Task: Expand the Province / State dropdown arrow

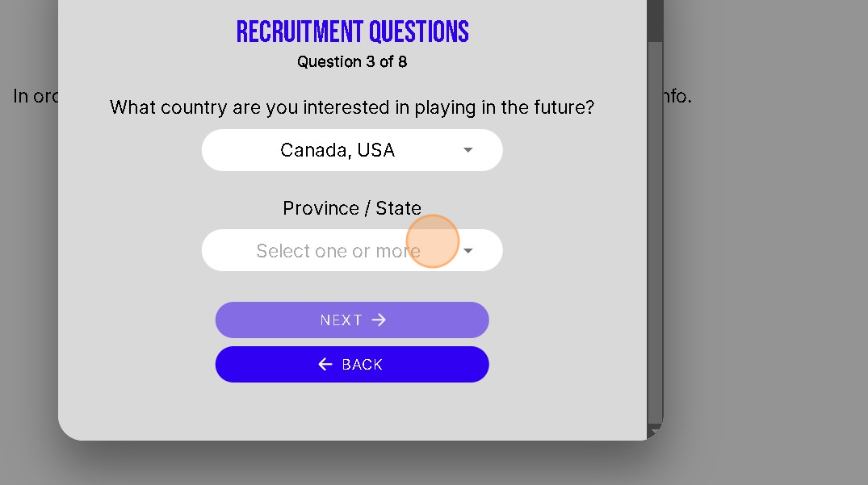Action: (468, 251)
